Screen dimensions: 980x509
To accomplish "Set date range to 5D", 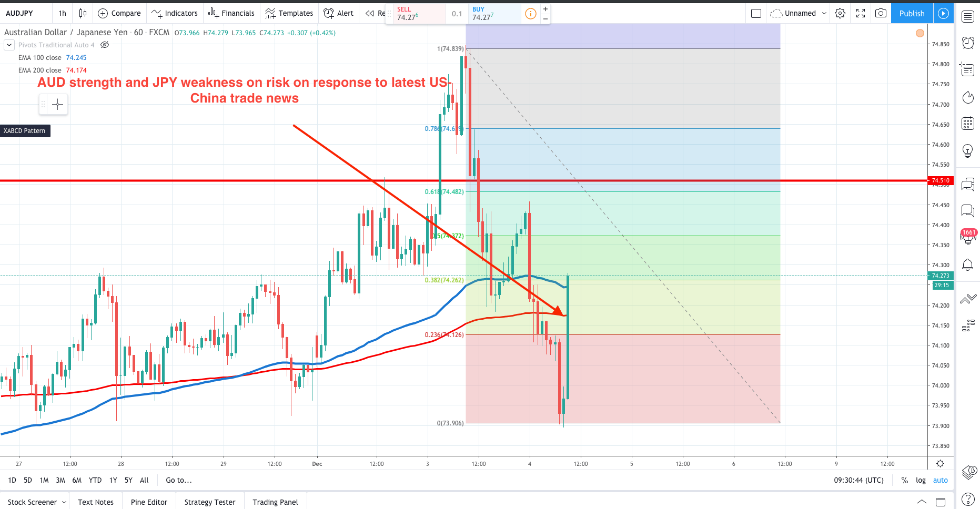I will [x=28, y=480].
